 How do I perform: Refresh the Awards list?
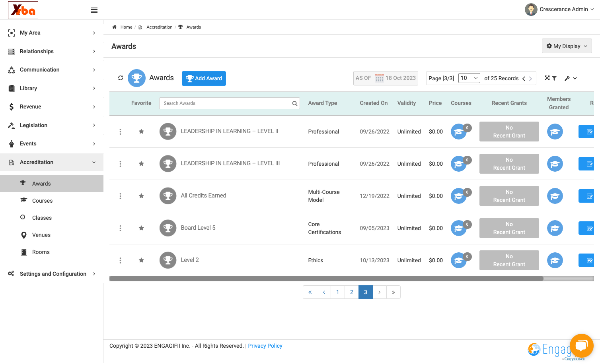[121, 78]
